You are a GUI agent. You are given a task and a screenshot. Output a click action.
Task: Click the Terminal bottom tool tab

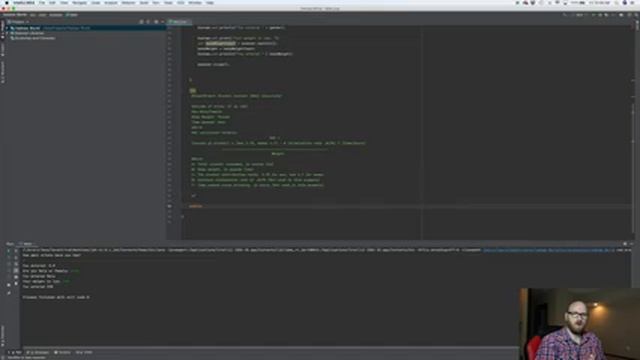coord(63,352)
